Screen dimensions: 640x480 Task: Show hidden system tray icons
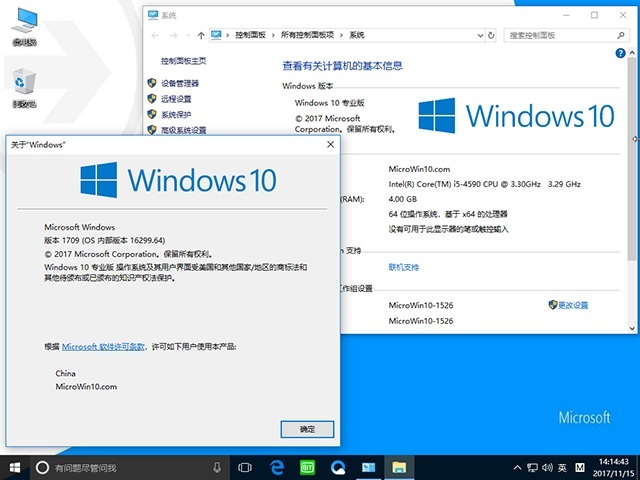coord(517,467)
